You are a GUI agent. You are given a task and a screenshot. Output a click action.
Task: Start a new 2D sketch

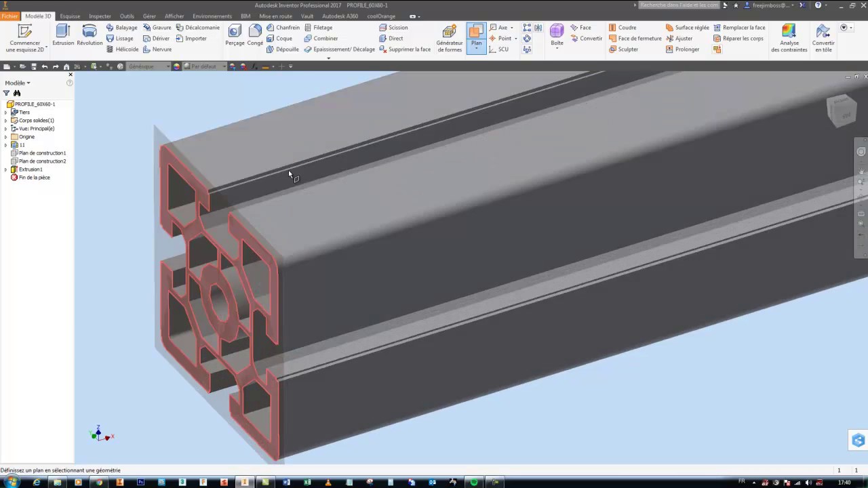(25, 38)
